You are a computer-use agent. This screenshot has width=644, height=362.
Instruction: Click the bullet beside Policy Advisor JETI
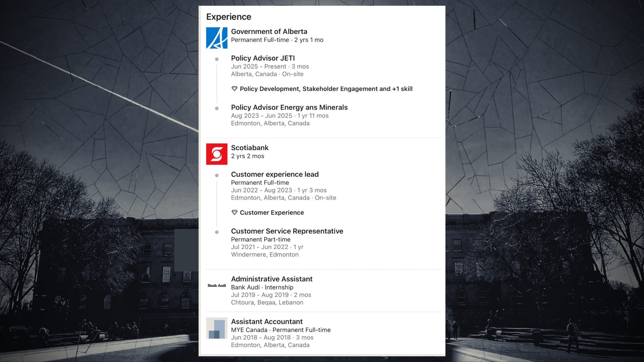tap(217, 59)
